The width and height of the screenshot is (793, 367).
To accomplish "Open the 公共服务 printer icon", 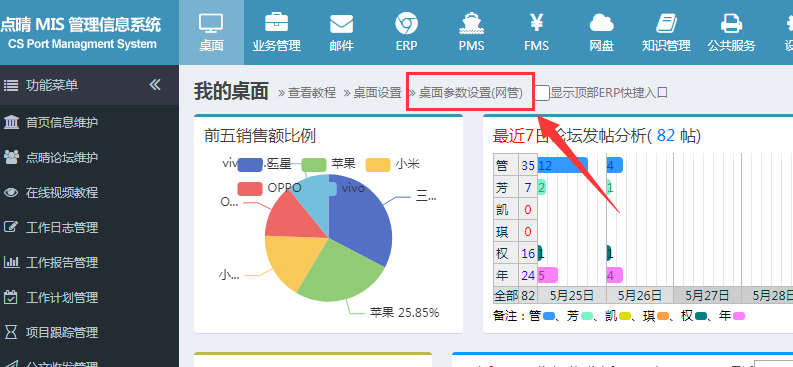I will (x=731, y=23).
